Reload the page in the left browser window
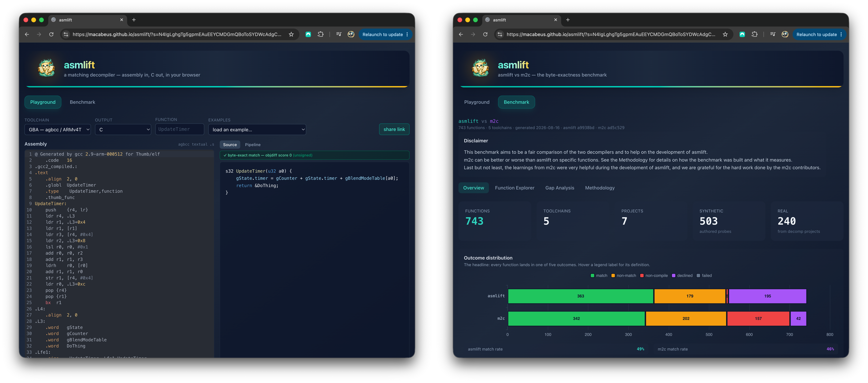The width and height of the screenshot is (868, 383). click(x=51, y=34)
